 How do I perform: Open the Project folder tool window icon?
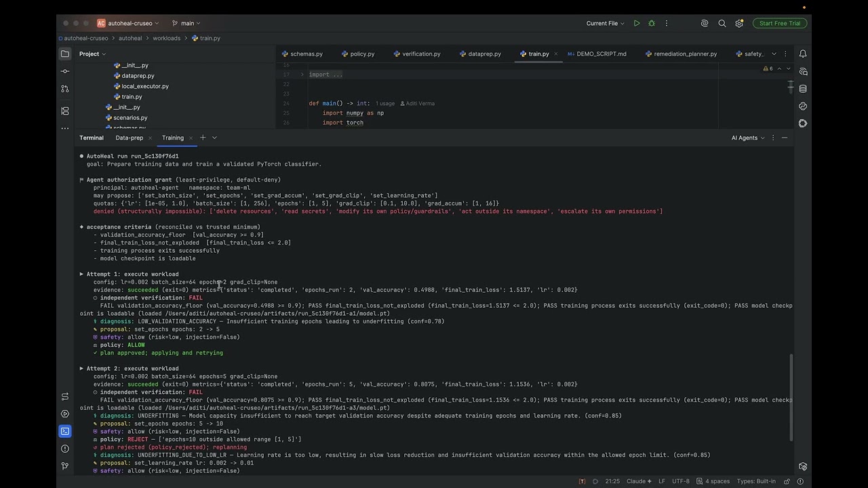(65, 54)
